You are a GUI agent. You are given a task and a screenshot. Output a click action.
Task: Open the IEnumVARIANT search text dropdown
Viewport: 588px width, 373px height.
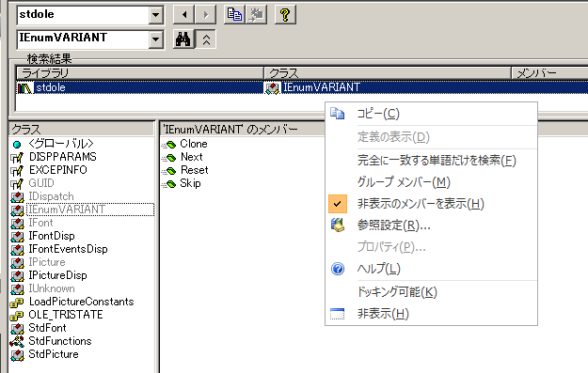(x=155, y=39)
